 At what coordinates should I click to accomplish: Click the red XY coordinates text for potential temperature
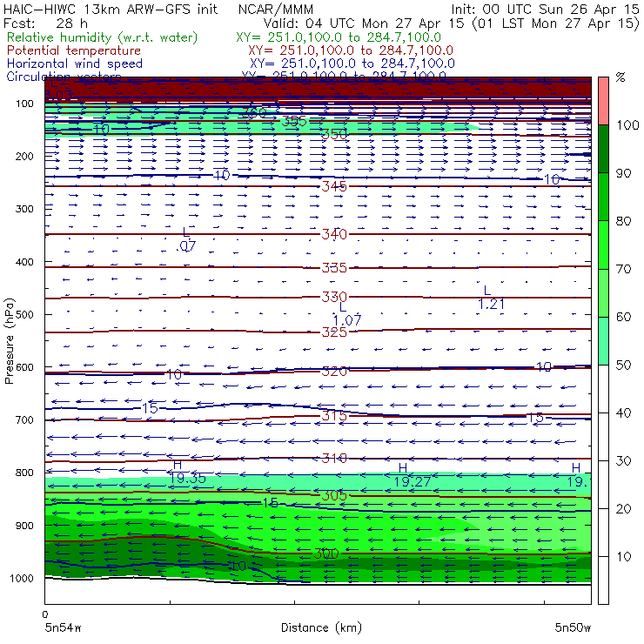(351, 50)
